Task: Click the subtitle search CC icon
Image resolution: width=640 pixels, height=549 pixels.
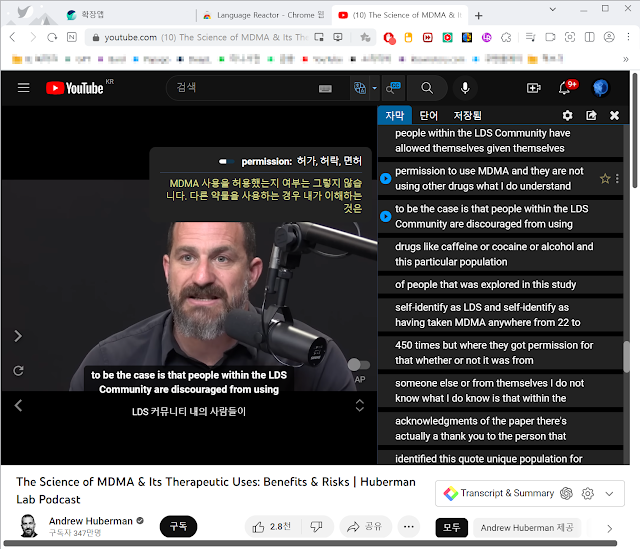Action: pos(393,88)
